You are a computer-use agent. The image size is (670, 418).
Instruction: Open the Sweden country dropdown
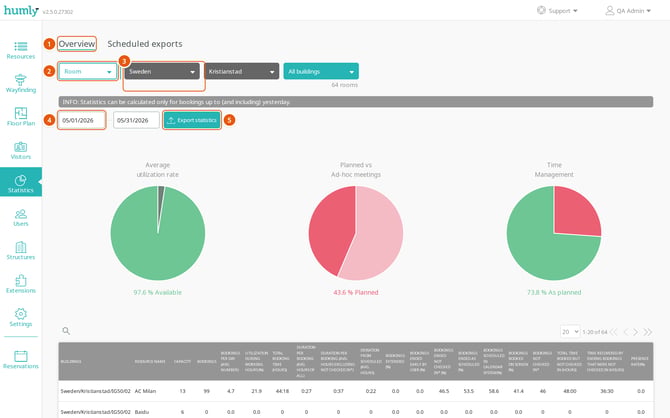coord(162,71)
